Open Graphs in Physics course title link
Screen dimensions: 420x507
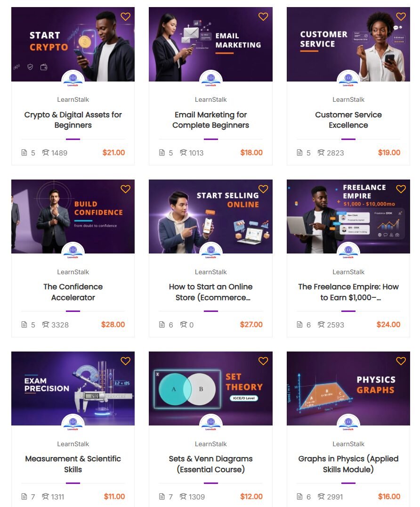click(x=348, y=464)
